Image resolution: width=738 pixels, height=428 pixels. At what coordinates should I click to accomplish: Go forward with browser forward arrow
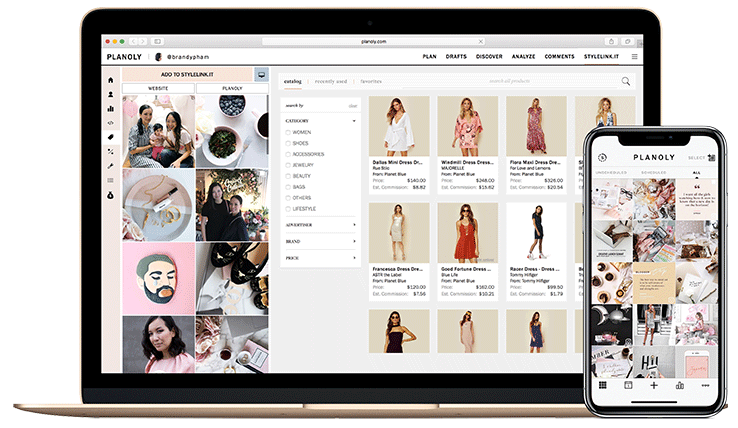pos(143,41)
